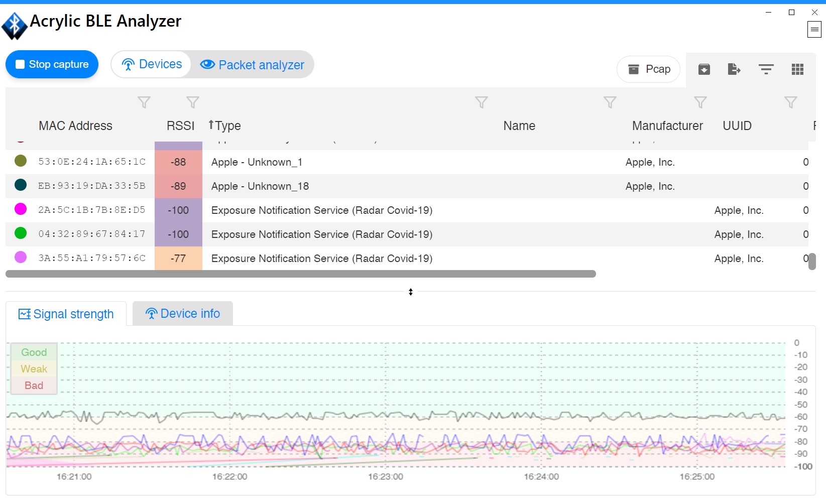The width and height of the screenshot is (826, 504).
Task: Switch to the Device info tab
Action: click(x=183, y=314)
